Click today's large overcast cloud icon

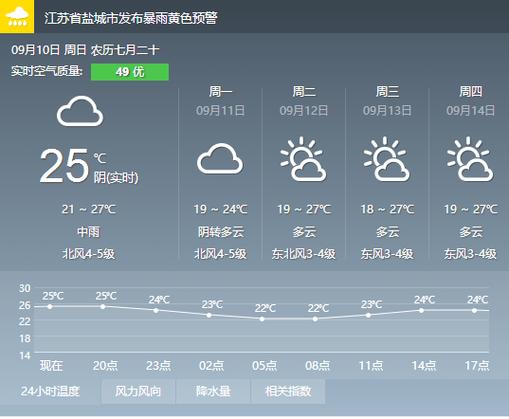[80, 111]
